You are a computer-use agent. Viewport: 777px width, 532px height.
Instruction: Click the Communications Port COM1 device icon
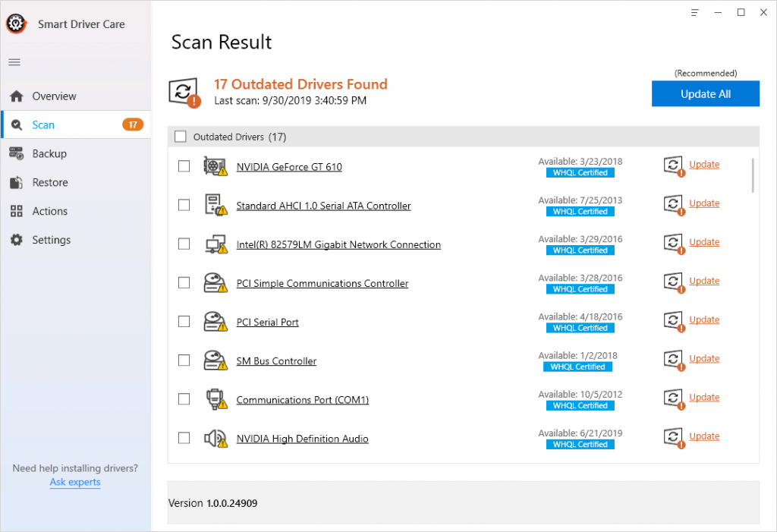[x=216, y=399]
